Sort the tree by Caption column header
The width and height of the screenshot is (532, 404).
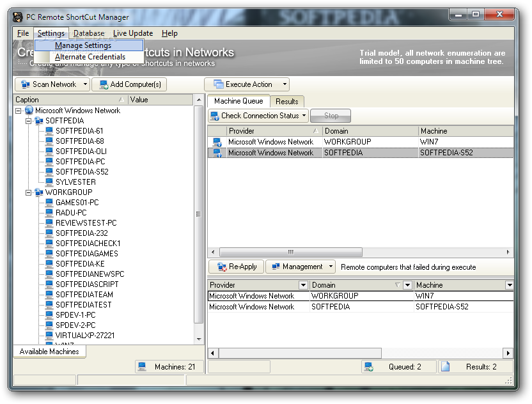pos(70,100)
